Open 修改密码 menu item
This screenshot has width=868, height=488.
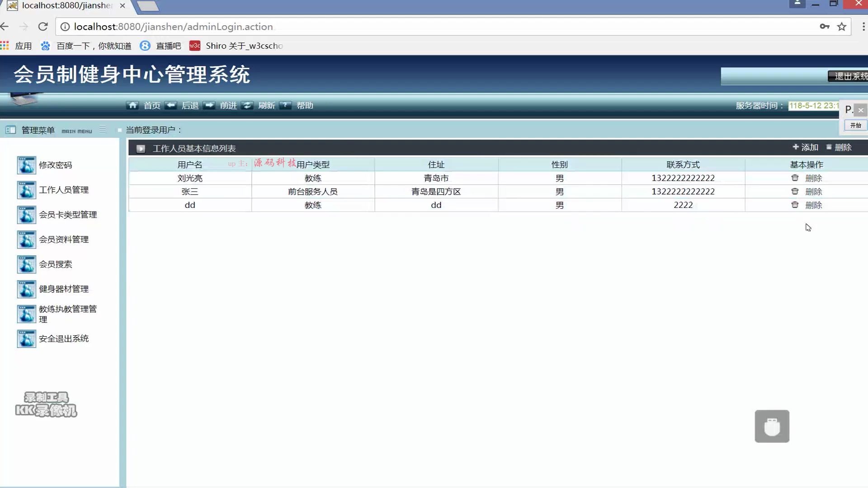tap(55, 165)
